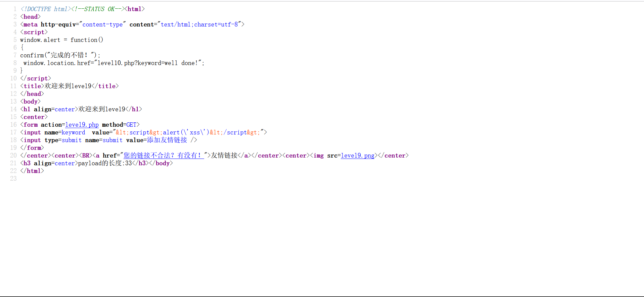The image size is (644, 297).
Task: Click the type=submit attribute on line 18
Action: pyautogui.click(x=63, y=140)
